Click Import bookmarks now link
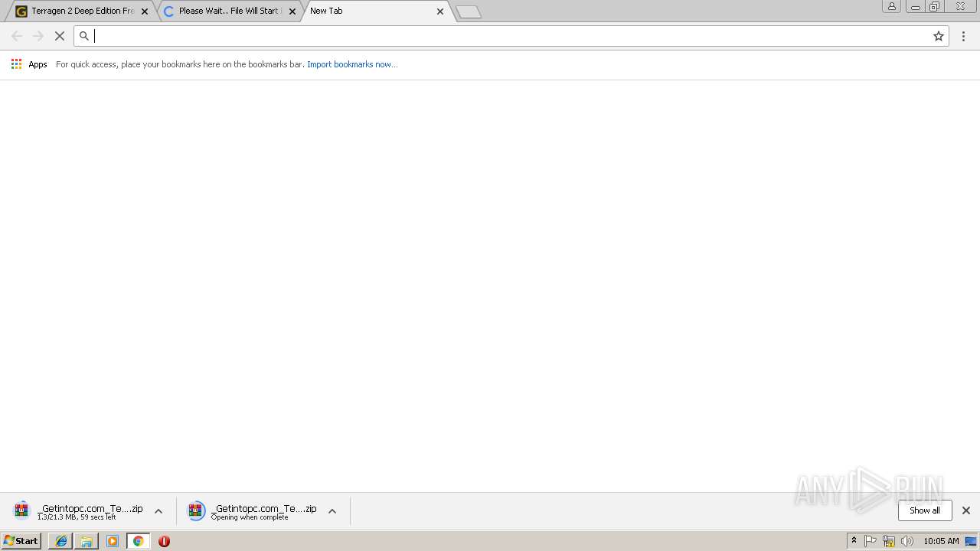The image size is (980, 551). click(x=352, y=64)
